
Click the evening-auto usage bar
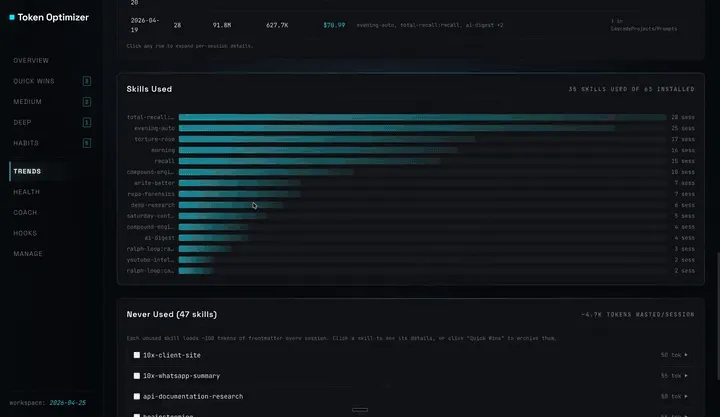click(397, 129)
